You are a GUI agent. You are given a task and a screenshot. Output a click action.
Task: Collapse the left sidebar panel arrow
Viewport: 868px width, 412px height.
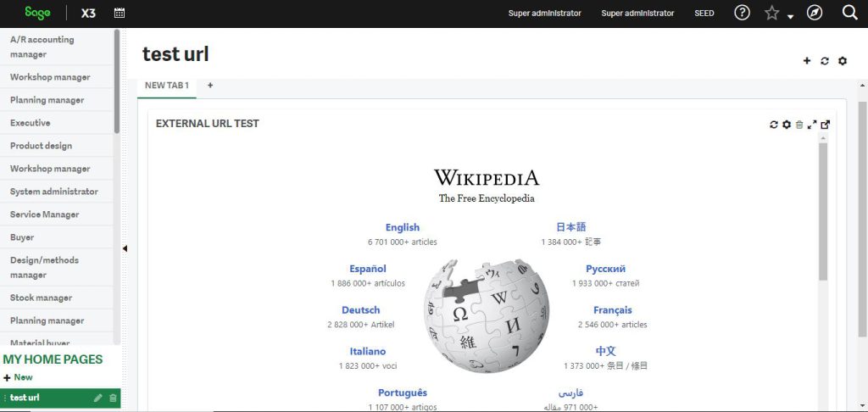pos(125,248)
